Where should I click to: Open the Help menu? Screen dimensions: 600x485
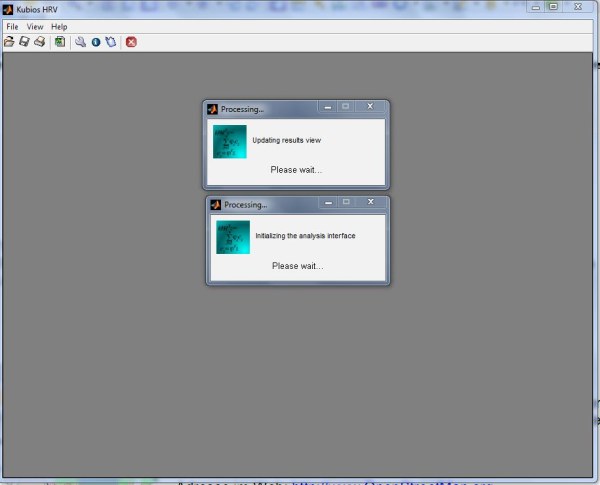point(59,26)
